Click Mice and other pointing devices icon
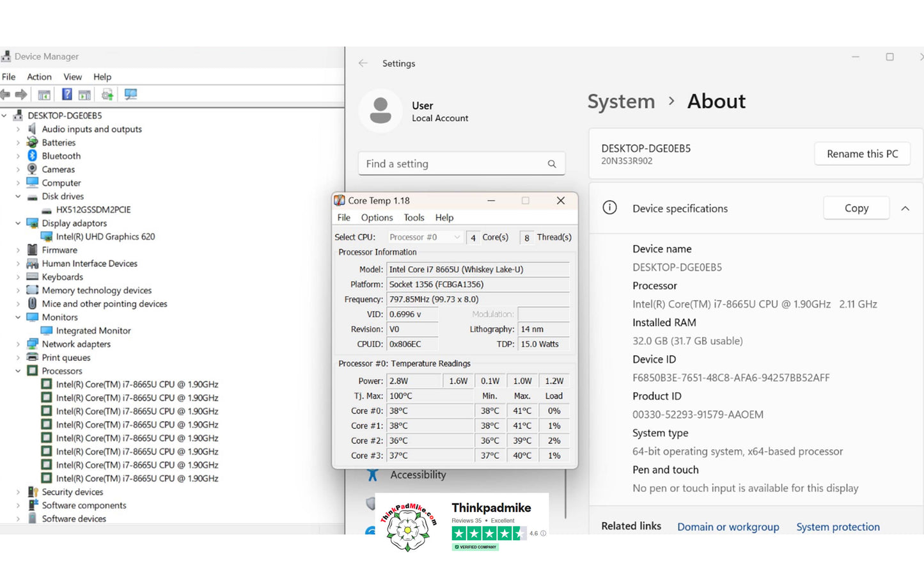The height and width of the screenshot is (581, 924). [32, 303]
